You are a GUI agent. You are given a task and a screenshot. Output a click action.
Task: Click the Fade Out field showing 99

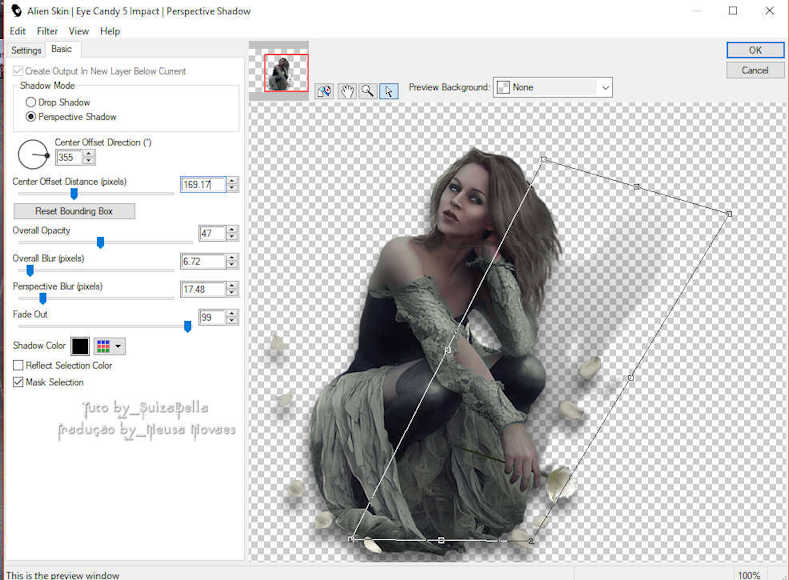click(x=212, y=317)
